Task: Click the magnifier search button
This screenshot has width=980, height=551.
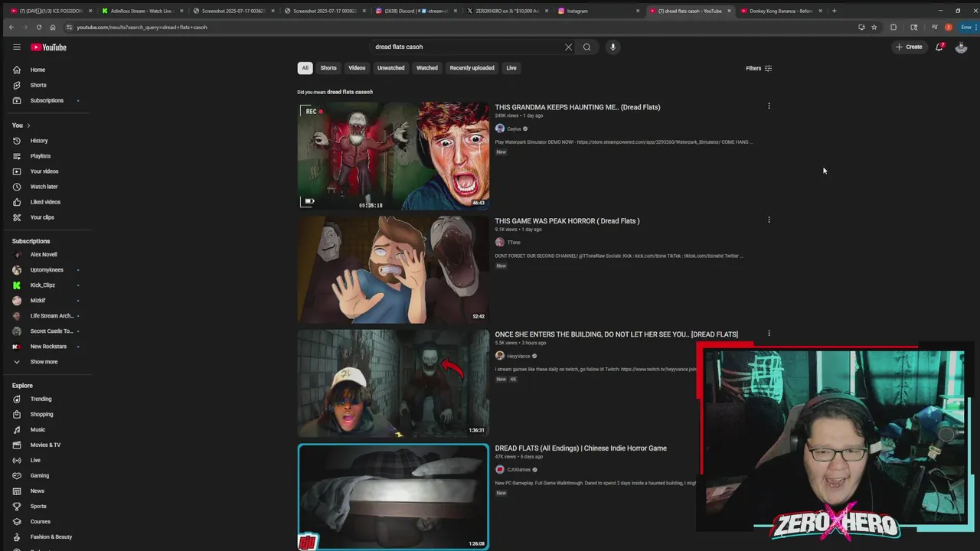Action: pos(587,47)
